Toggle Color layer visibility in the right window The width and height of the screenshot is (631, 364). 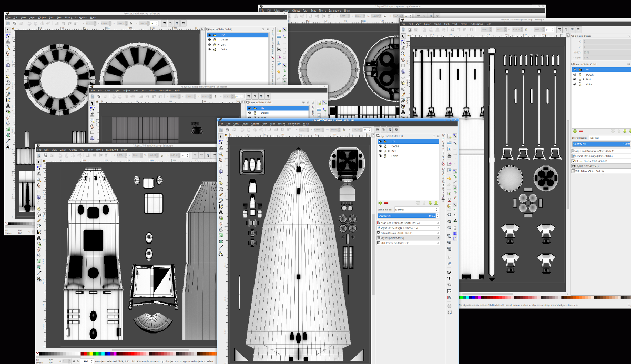coord(575,85)
